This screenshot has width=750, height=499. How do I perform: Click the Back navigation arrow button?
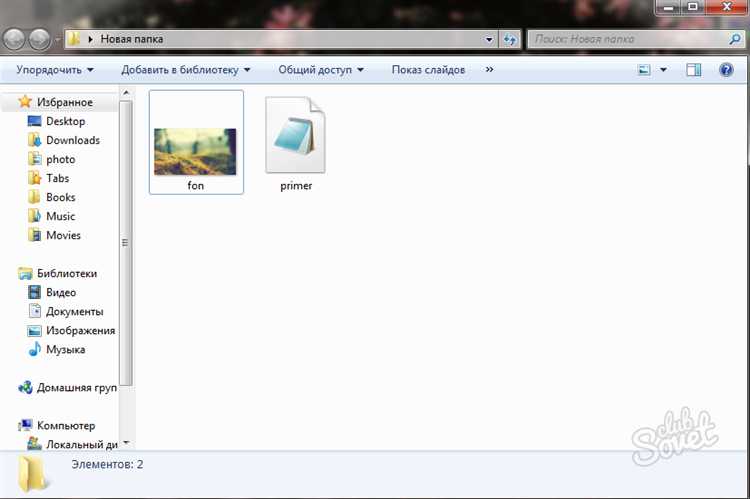pyautogui.click(x=16, y=39)
